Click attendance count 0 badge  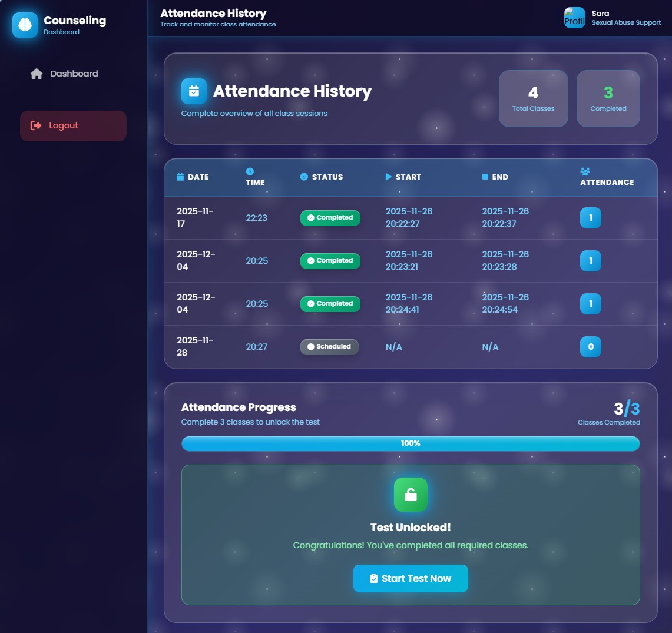click(x=591, y=347)
